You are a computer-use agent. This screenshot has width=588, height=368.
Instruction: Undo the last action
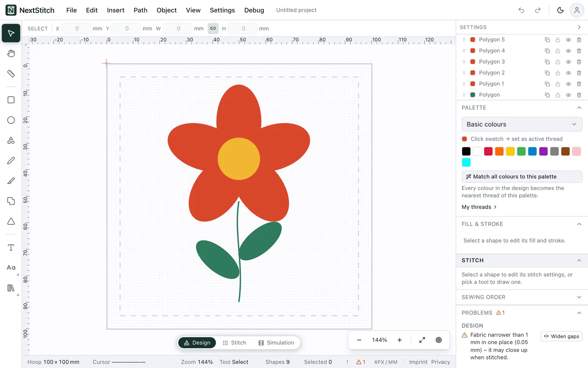click(x=521, y=10)
